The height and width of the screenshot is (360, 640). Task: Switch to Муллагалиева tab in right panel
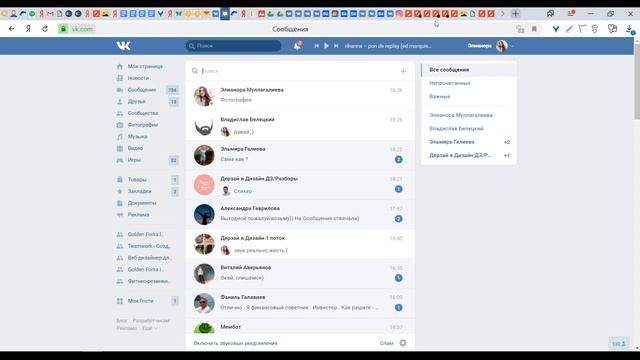469,115
